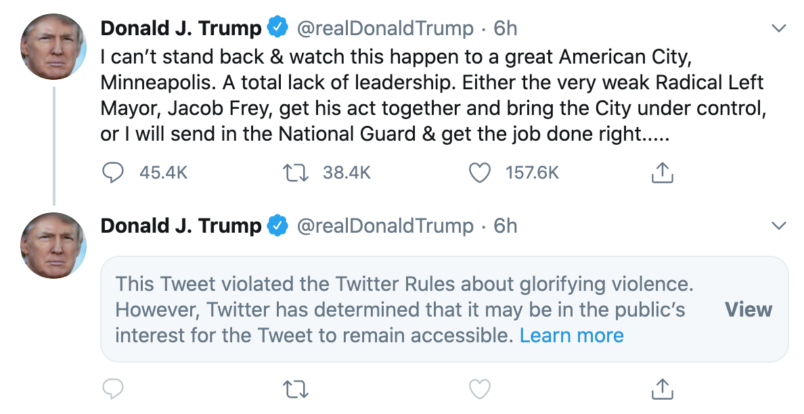Click View to reveal the hidden tweet
Screen dimensions: 804x414
(x=748, y=309)
